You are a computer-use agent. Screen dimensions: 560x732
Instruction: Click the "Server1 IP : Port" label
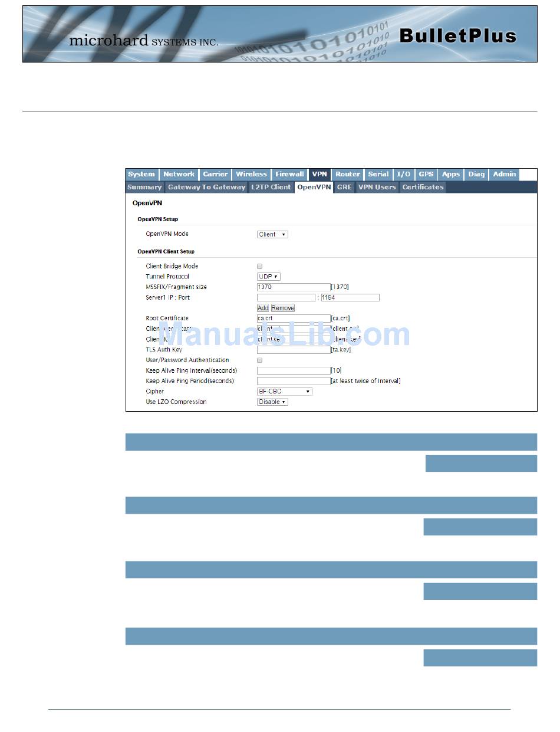(168, 298)
